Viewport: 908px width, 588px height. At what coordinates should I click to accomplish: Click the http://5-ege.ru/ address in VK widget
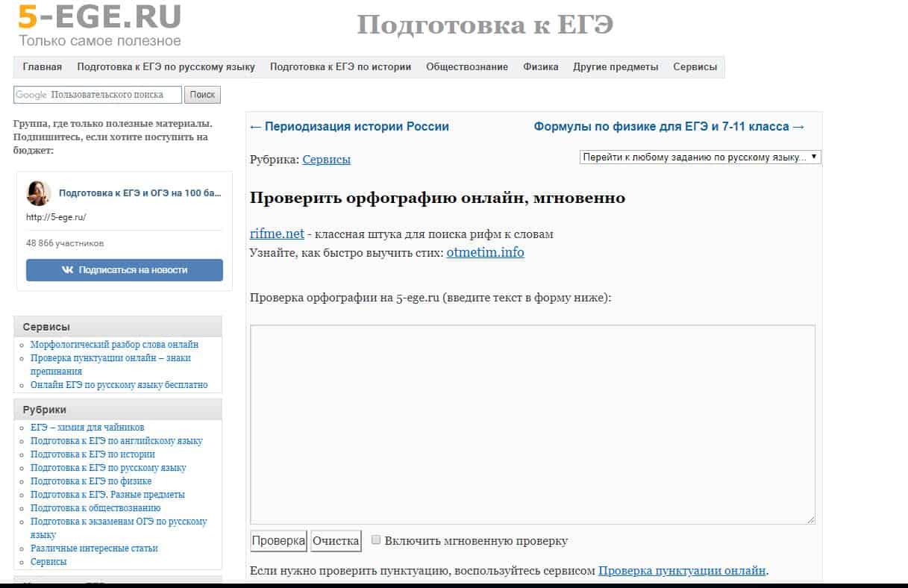point(56,217)
